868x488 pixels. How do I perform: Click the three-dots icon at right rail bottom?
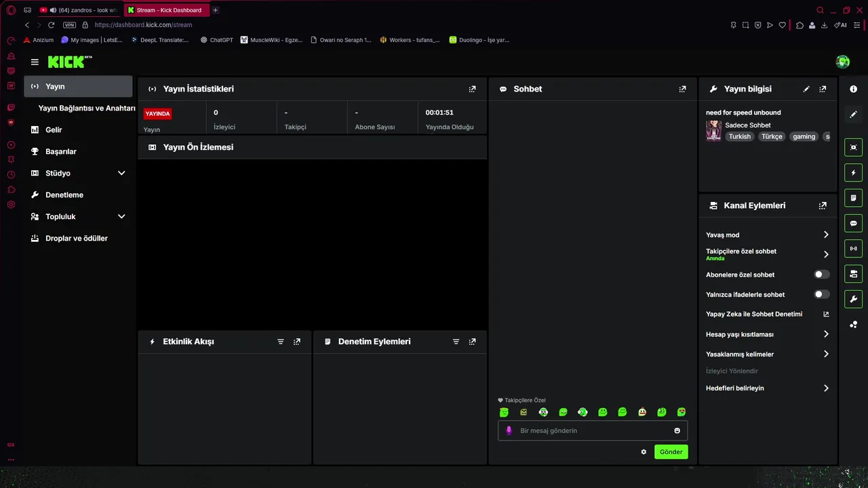[854, 325]
